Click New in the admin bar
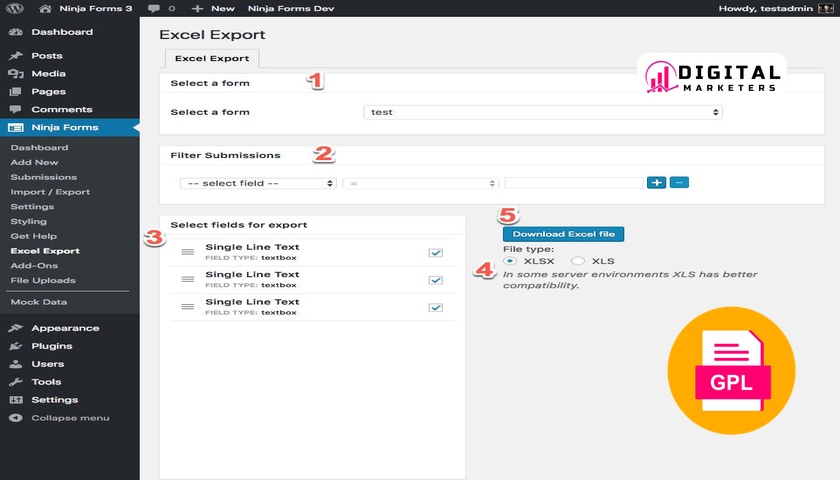The image size is (840, 480). [223, 8]
